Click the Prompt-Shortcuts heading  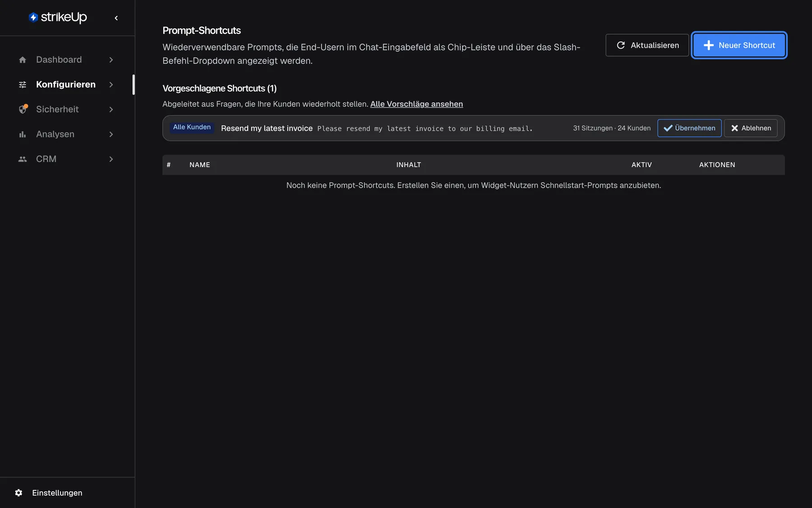click(202, 30)
